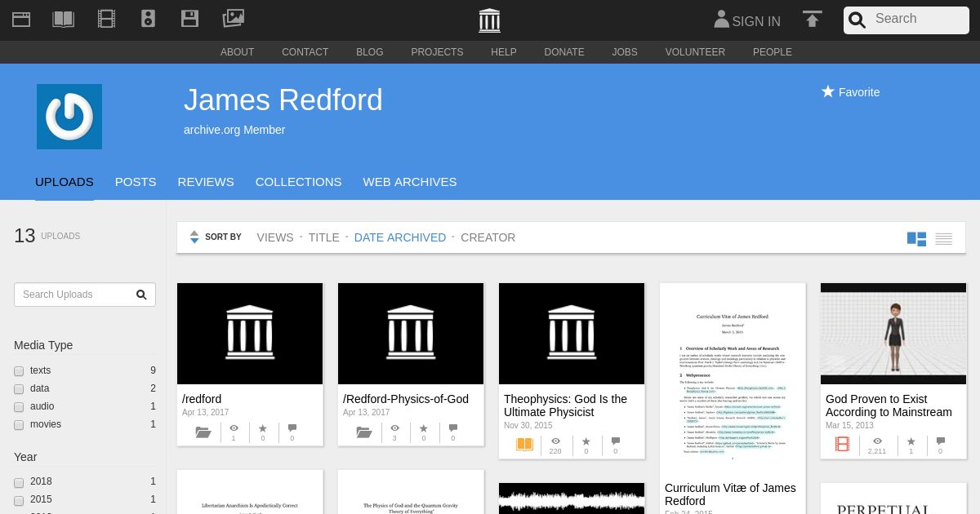Image resolution: width=980 pixels, height=514 pixels.
Task: Click the upload arrow icon
Action: coord(812,19)
